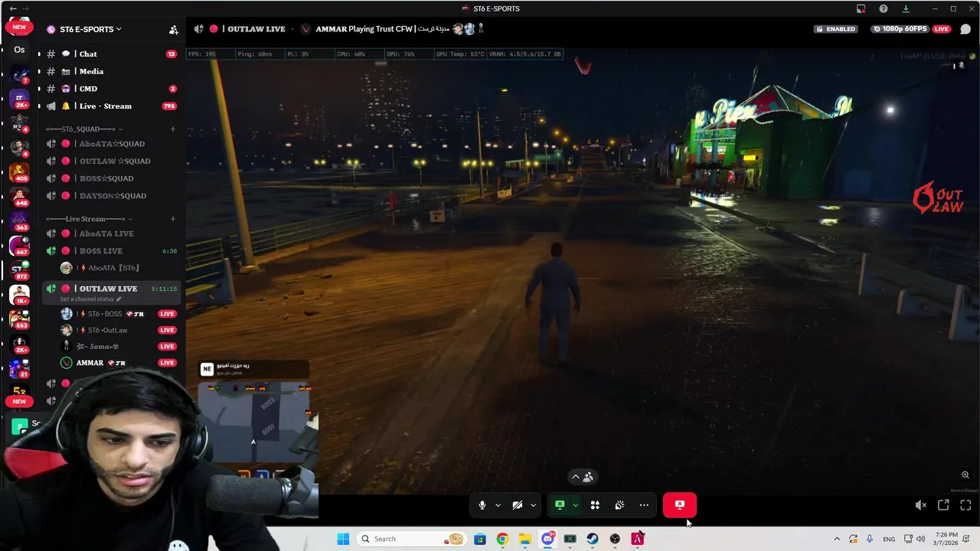Open Discord help icon
980x551 pixels.
(884, 8)
